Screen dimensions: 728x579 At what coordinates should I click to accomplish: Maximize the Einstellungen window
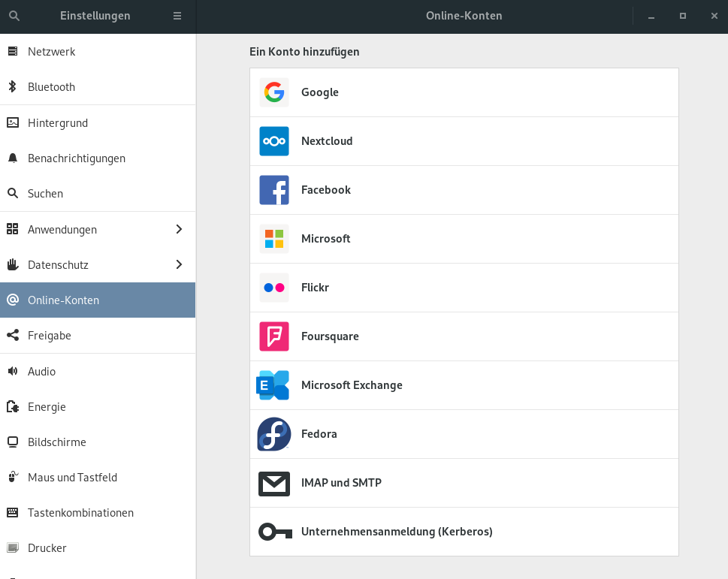682,17
